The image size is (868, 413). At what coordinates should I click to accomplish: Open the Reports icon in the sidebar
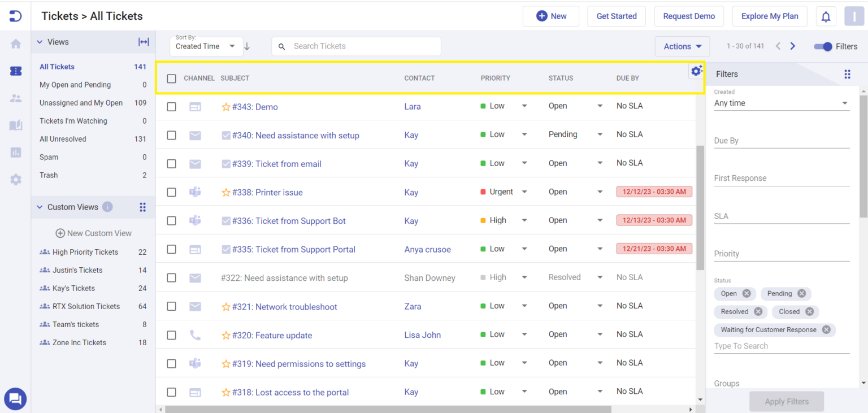tap(15, 153)
